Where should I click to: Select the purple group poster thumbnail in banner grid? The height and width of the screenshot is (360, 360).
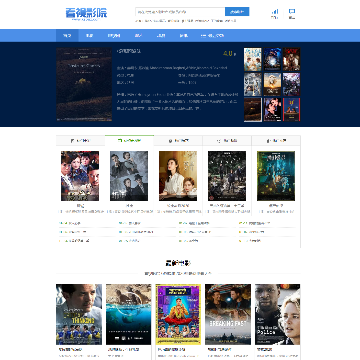[x=292, y=84]
